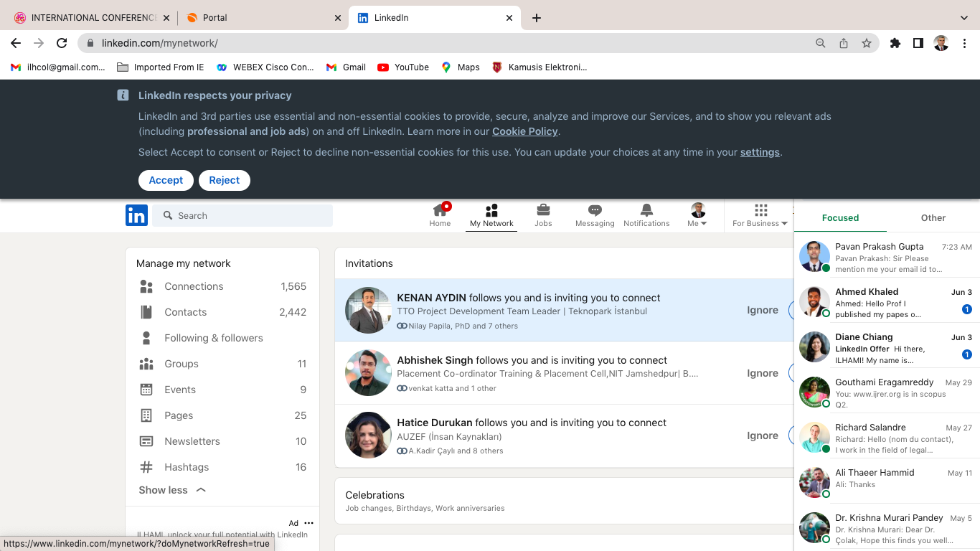The image size is (980, 551).
Task: Open Abhishek Singh's profile photo
Action: tap(368, 373)
